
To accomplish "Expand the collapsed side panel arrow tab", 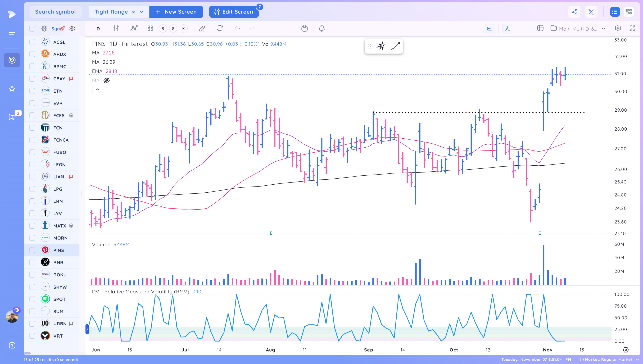I will click(87, 329).
